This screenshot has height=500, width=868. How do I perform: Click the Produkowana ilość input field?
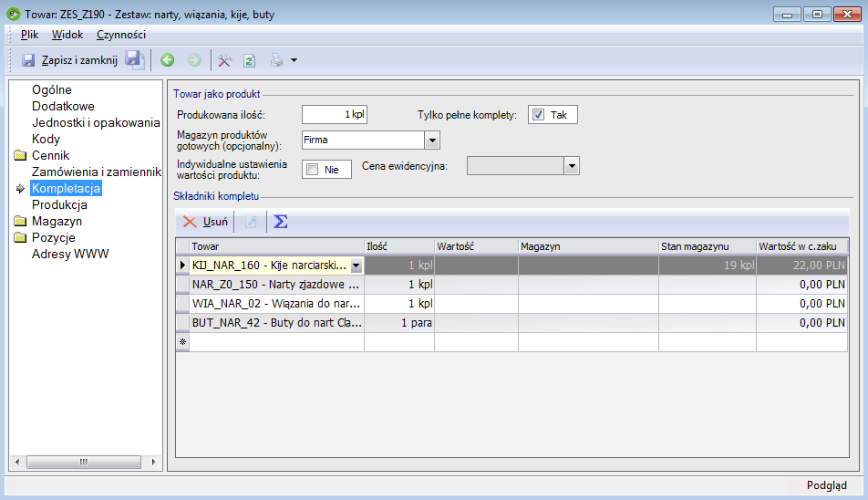click(335, 115)
